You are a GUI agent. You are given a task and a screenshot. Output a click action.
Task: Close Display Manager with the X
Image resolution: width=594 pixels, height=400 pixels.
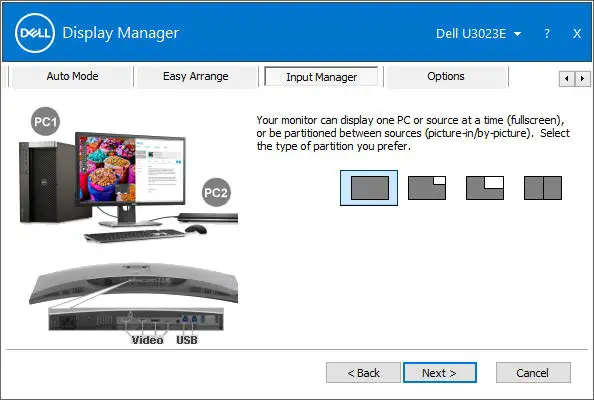pyautogui.click(x=577, y=34)
